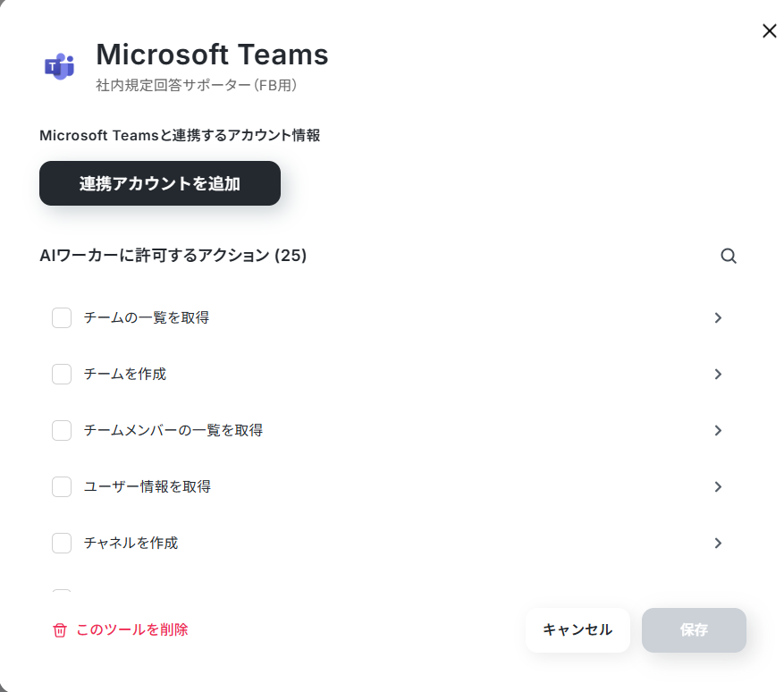Image resolution: width=784 pixels, height=692 pixels.
Task: Expand the ユーザー情報を取得 row chevron
Action: 718,486
